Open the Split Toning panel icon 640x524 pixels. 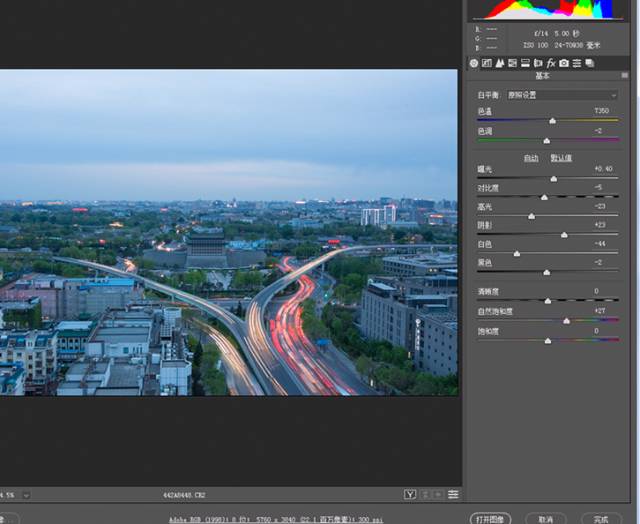click(525, 63)
